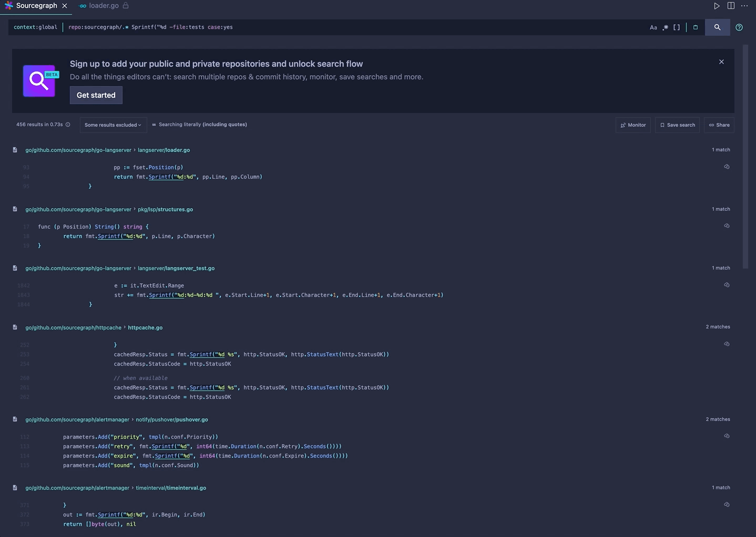Click the Searching literally notice
756x537 pixels.
tap(199, 125)
